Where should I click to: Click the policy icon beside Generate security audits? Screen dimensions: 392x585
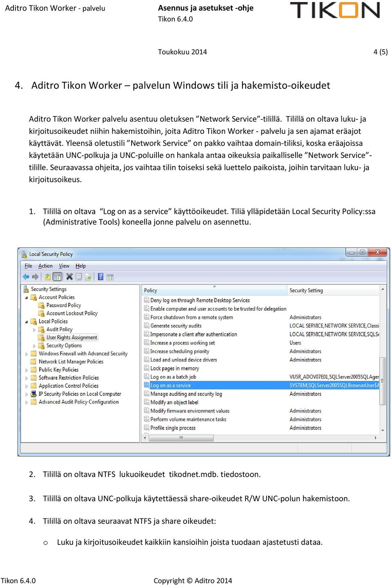tap(147, 326)
